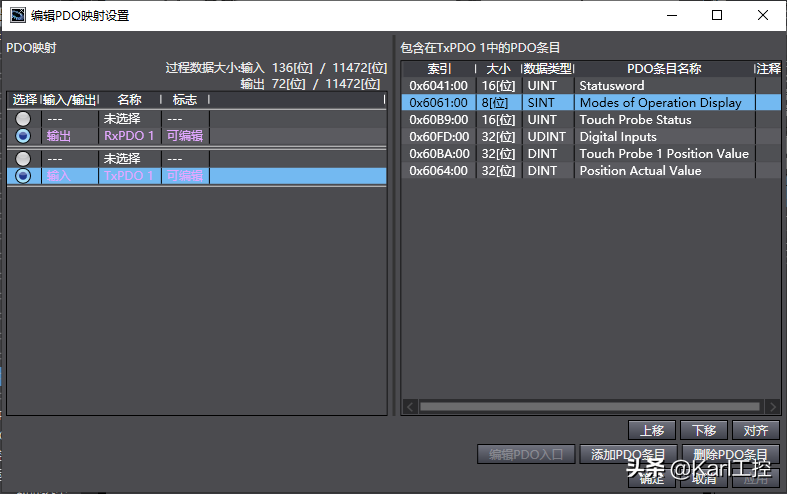Select Touch Probe 1 Position Value row

click(590, 154)
